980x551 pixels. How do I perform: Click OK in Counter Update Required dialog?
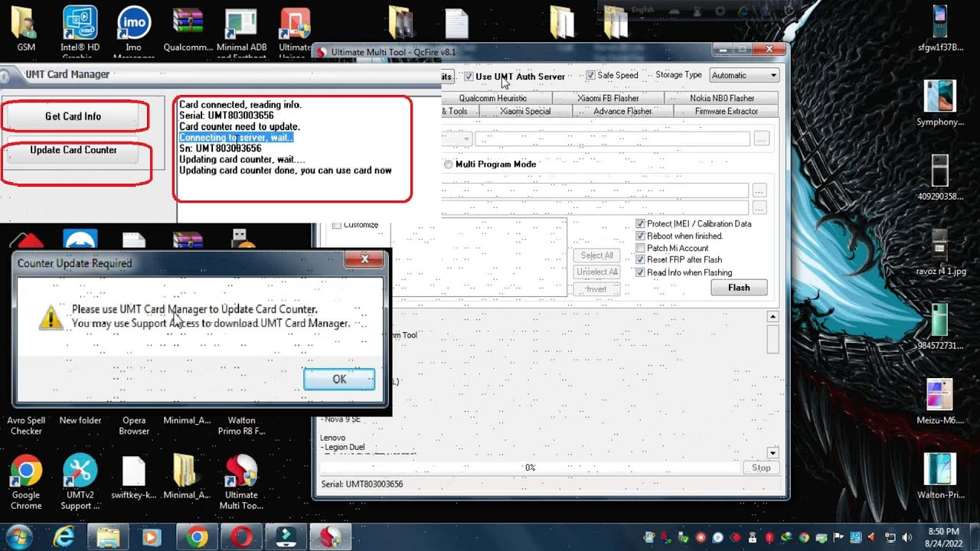click(339, 379)
